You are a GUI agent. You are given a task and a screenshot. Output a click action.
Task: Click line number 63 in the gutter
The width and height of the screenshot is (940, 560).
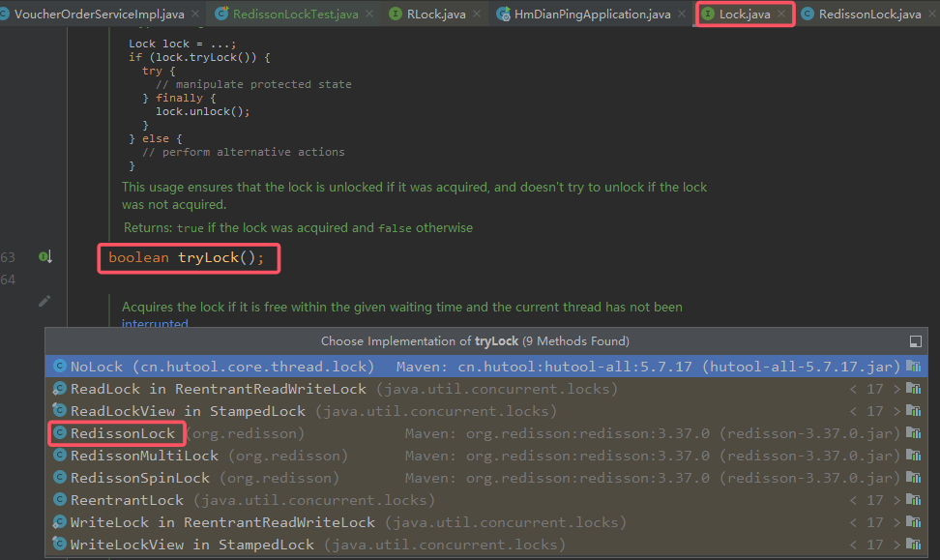(8, 257)
